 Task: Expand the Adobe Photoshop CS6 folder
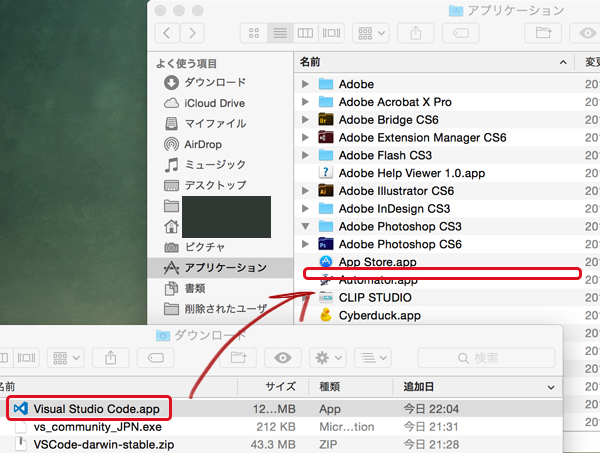(305, 244)
